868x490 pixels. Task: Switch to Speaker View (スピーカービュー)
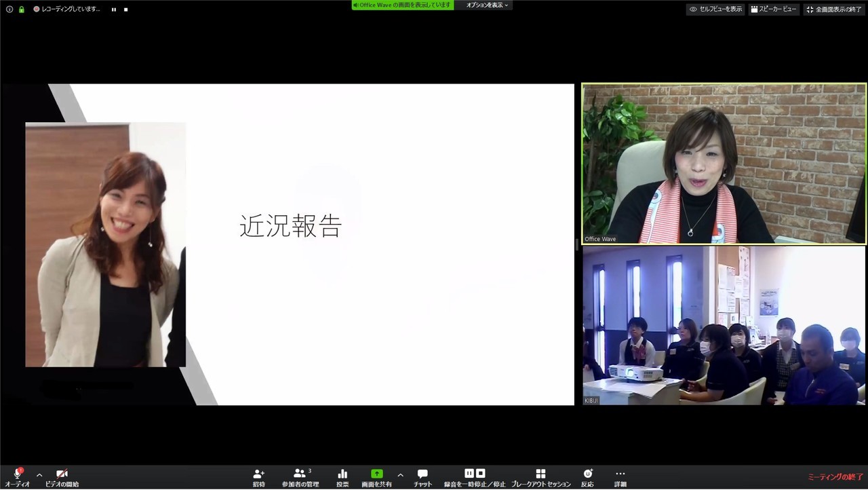coord(774,10)
